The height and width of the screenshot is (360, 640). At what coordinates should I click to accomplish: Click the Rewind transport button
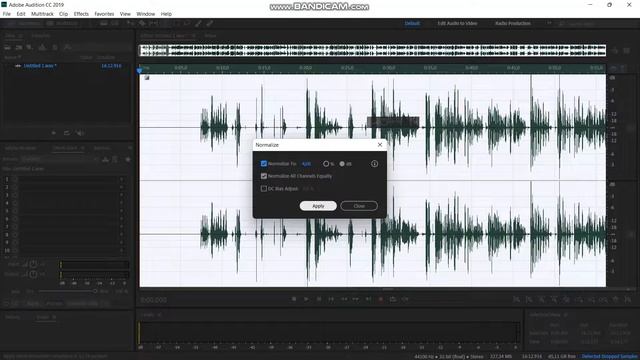point(344,299)
